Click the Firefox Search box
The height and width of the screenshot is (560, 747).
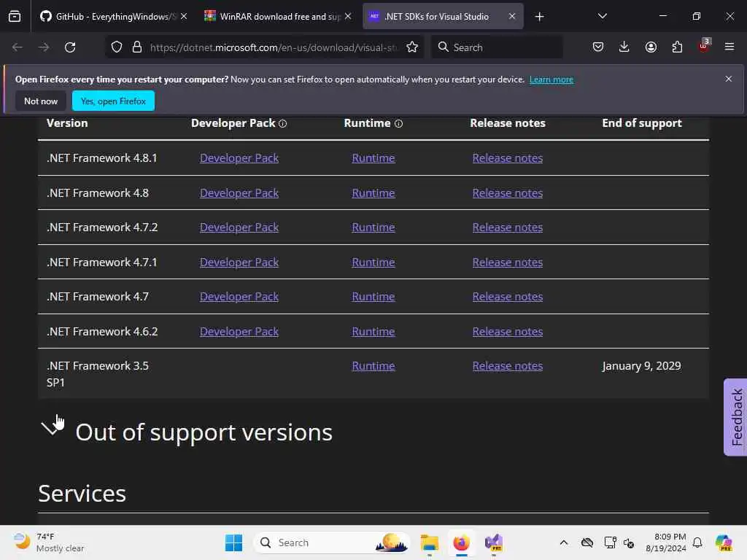click(x=497, y=47)
